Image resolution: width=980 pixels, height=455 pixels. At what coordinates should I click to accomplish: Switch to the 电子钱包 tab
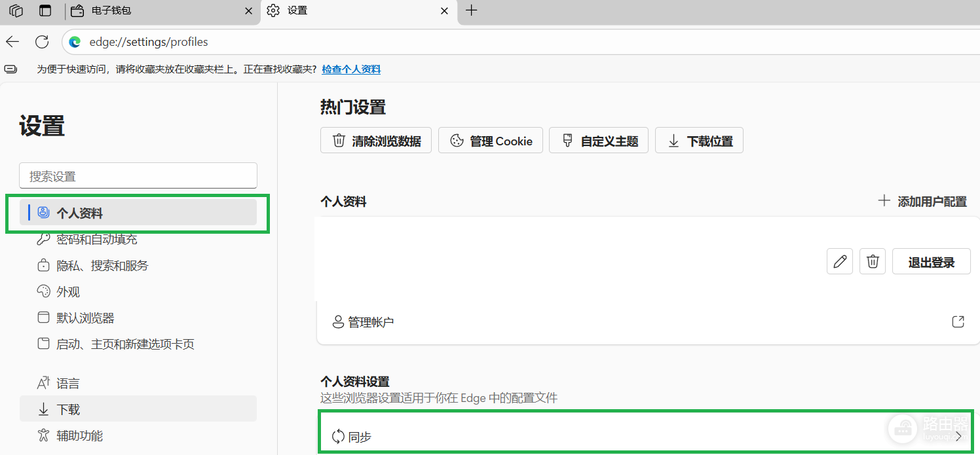tap(161, 11)
